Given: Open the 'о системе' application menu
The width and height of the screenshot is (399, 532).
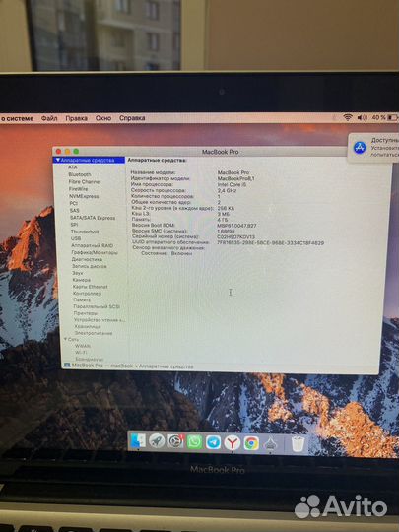Looking at the screenshot, I should coord(17,119).
